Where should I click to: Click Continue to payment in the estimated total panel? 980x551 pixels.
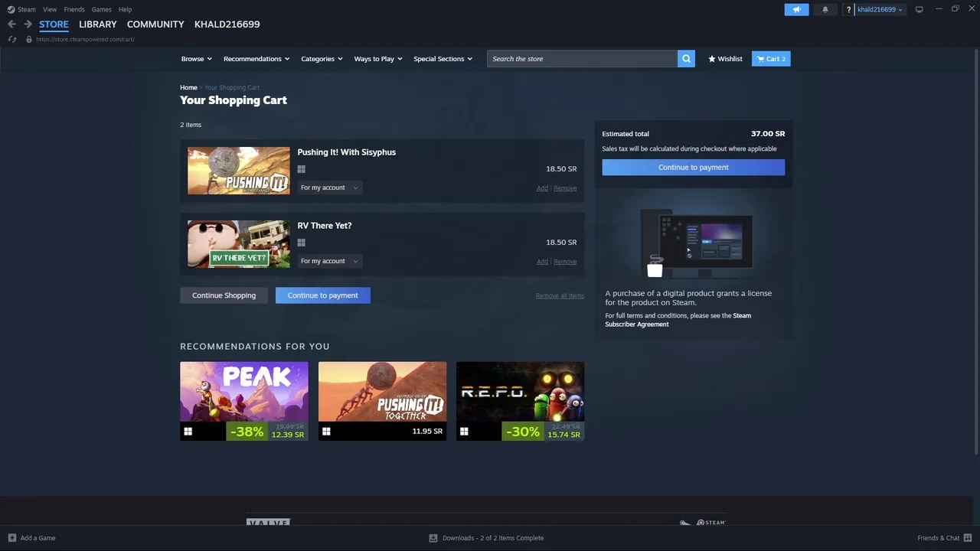pyautogui.click(x=694, y=167)
